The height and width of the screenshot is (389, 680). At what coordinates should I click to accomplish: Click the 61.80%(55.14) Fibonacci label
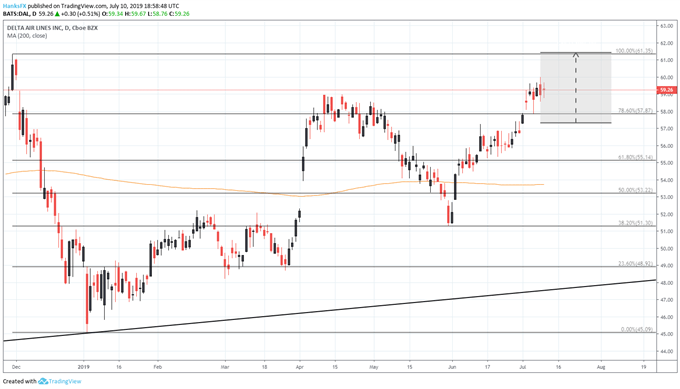tap(636, 157)
